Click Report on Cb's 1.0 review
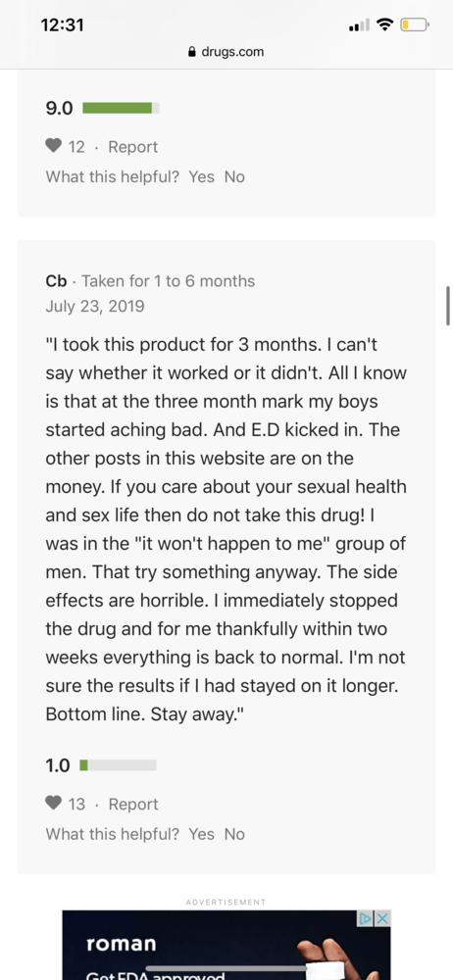Screen dimensions: 453x980 [x=132, y=804]
